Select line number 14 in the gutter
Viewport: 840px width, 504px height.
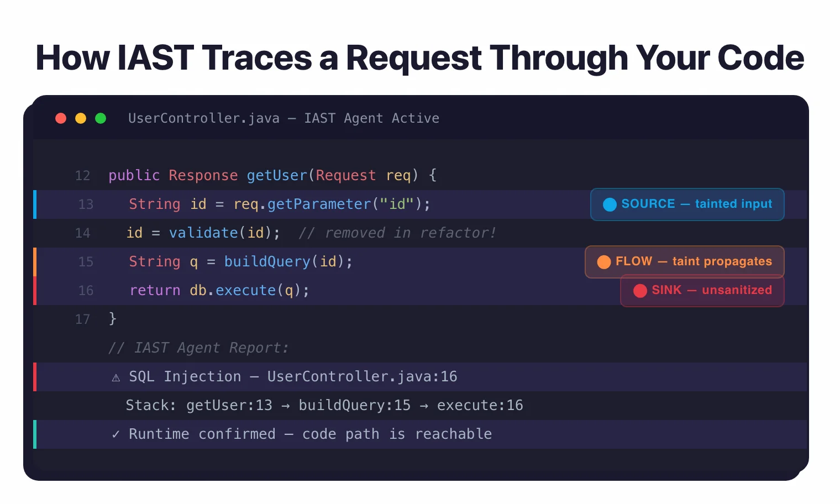tap(82, 233)
